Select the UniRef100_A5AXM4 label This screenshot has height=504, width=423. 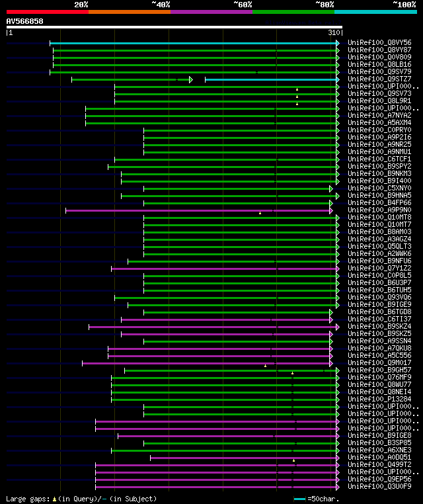pos(379,123)
